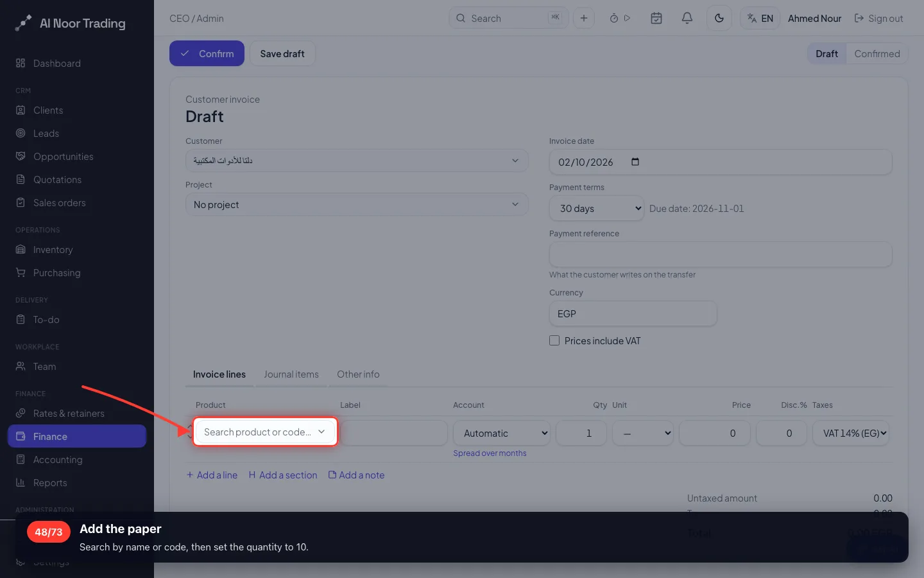Switch status to Confirmed

click(877, 54)
